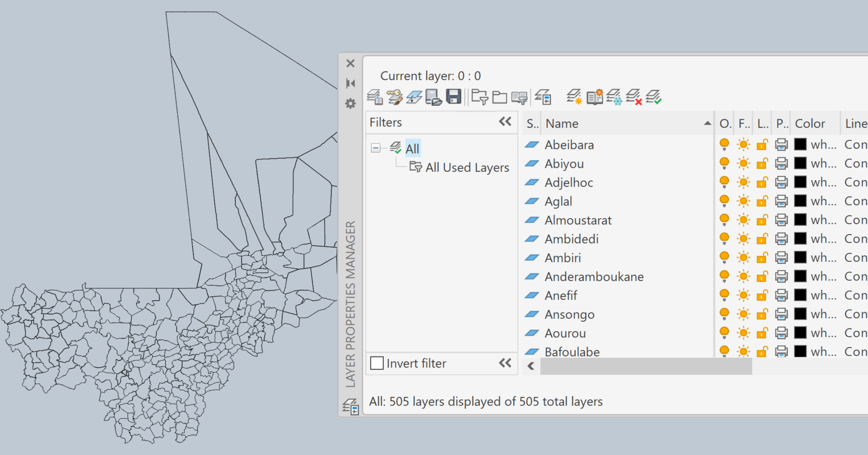Delete the selected layer
Image resolution: width=868 pixels, height=455 pixels.
[633, 97]
